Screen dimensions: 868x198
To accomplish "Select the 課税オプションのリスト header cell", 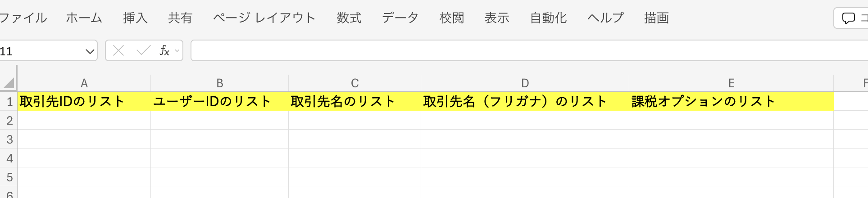I will click(731, 102).
